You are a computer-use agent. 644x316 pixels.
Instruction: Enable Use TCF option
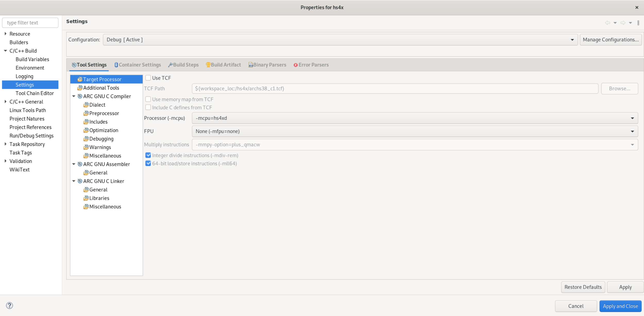click(148, 78)
